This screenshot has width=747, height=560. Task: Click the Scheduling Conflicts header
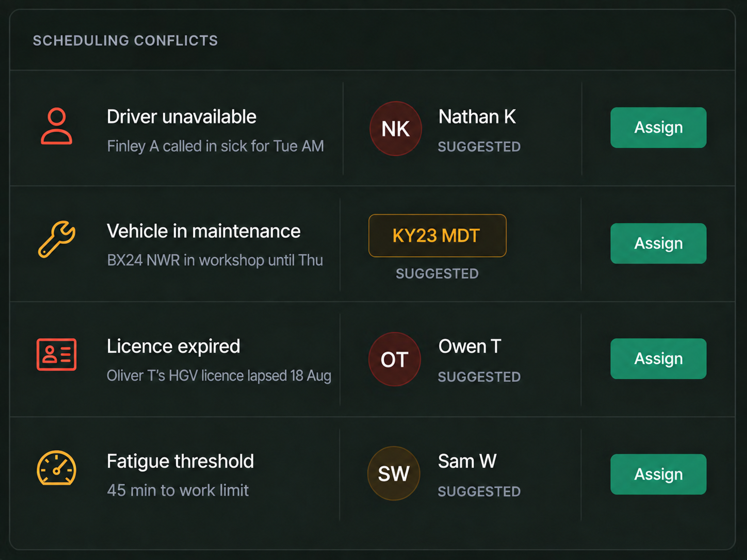tap(125, 41)
